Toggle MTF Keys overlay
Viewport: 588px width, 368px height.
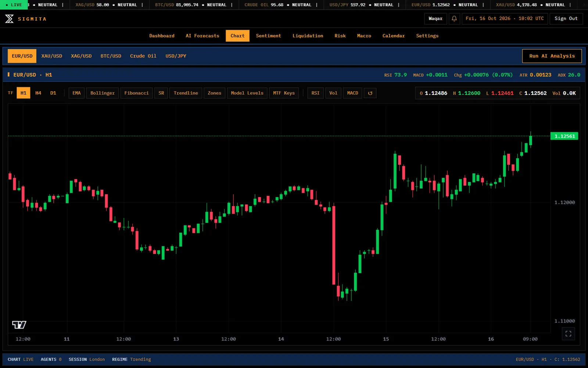[x=284, y=93]
